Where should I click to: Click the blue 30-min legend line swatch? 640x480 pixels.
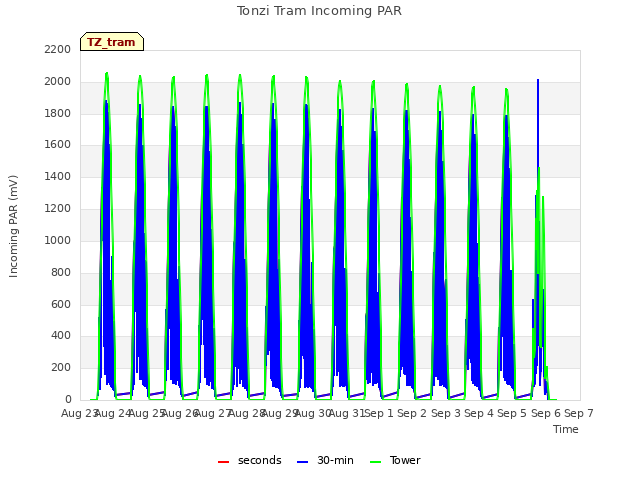pyautogui.click(x=302, y=462)
